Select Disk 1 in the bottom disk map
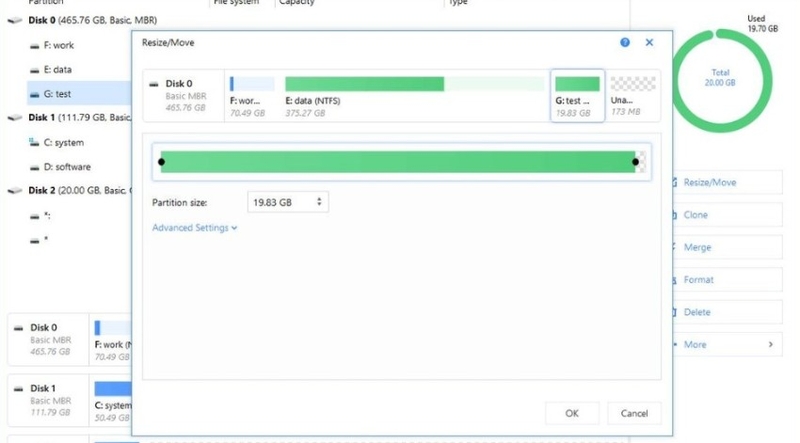Screen dimensions: 800x443 pyautogui.click(x=48, y=400)
